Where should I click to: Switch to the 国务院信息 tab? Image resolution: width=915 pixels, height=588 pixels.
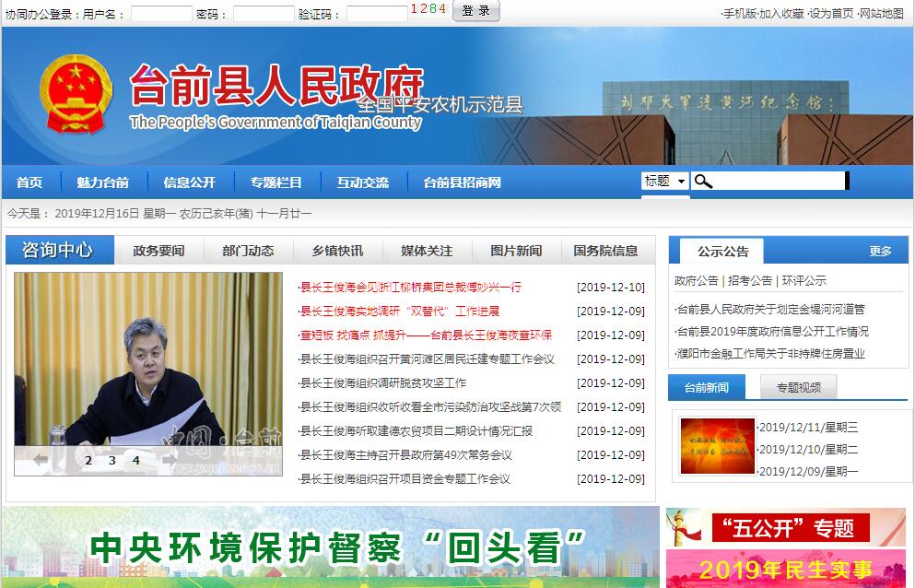tap(605, 251)
